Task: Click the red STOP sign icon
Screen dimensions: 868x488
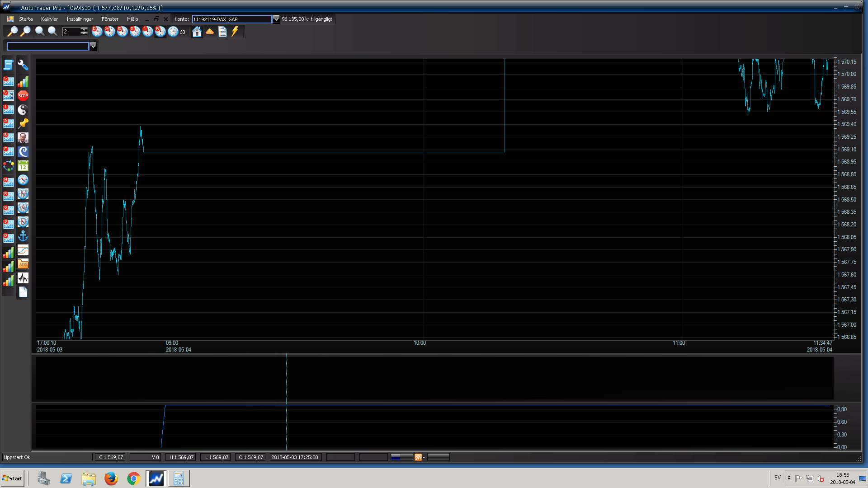Action: click(x=23, y=96)
